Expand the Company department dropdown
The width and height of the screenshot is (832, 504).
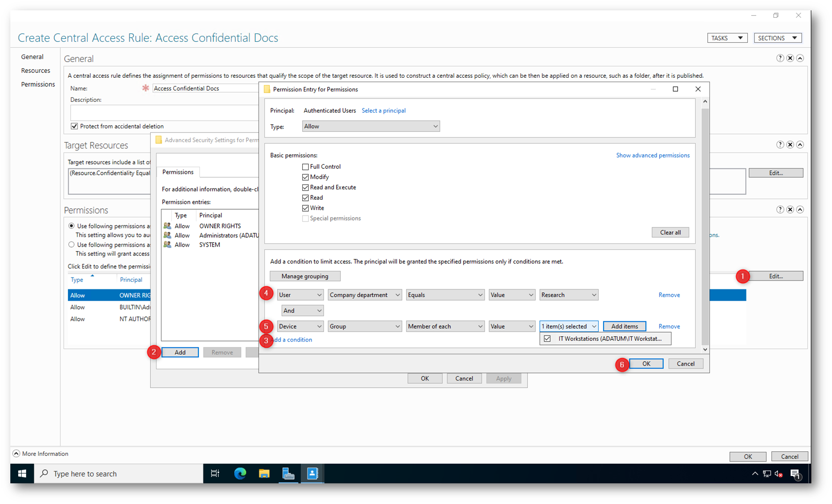pyautogui.click(x=364, y=295)
